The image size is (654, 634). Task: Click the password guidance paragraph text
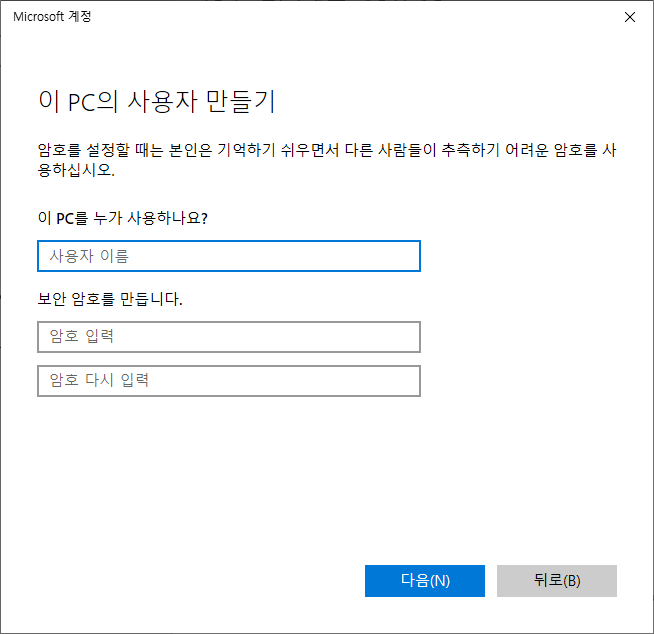(x=327, y=160)
